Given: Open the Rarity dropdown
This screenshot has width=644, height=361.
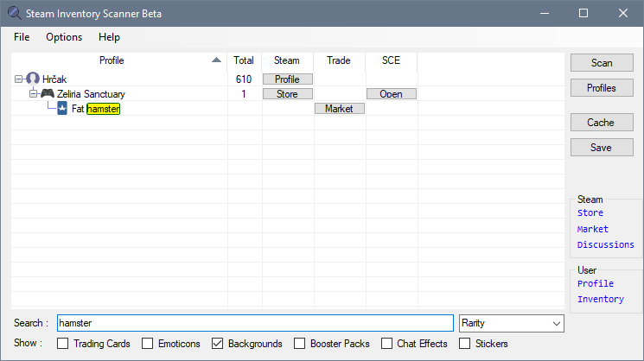Looking at the screenshot, I should [512, 323].
